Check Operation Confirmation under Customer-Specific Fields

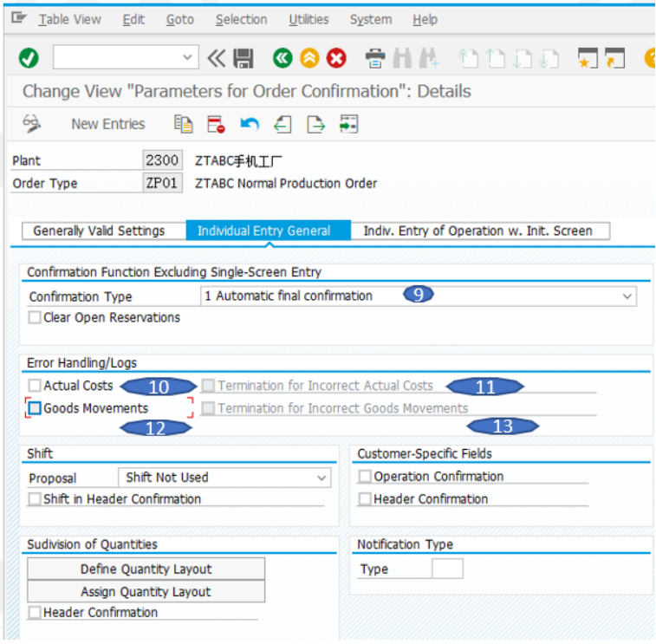pos(365,477)
